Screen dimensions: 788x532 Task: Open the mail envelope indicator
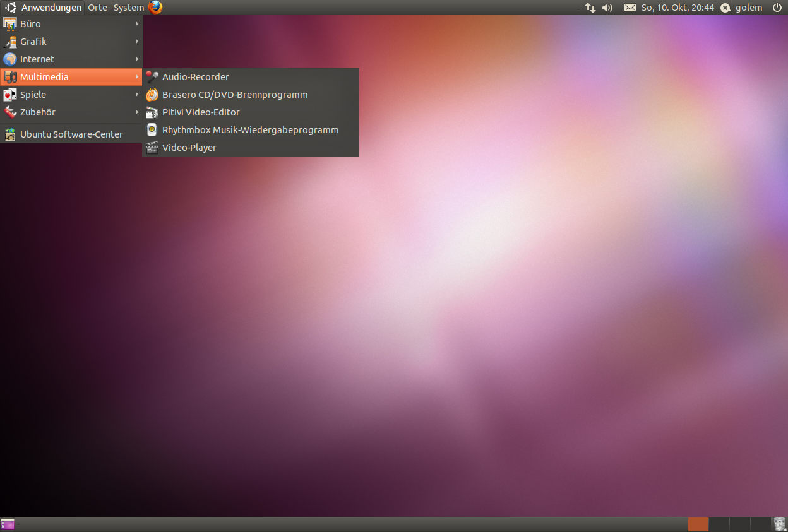click(x=630, y=8)
